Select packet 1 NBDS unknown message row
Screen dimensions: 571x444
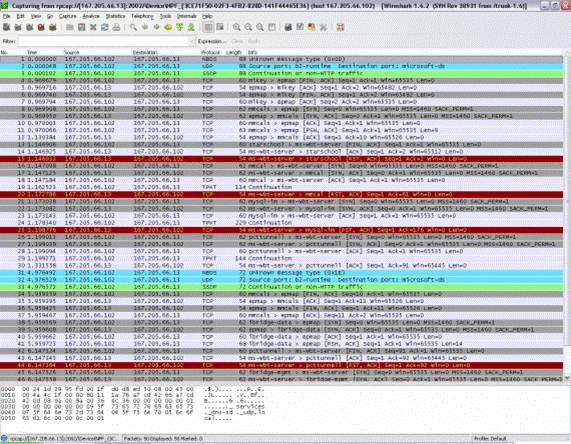(x=281, y=59)
